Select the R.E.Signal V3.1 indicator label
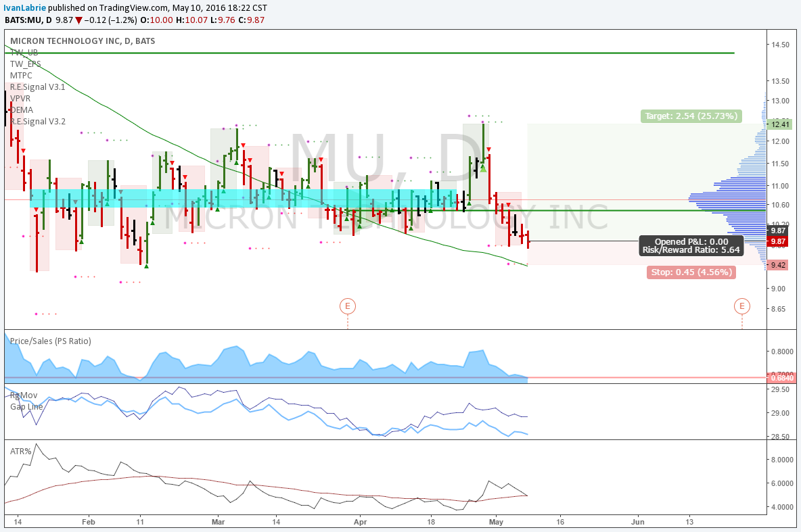Image resolution: width=801 pixels, height=532 pixels. click(38, 87)
